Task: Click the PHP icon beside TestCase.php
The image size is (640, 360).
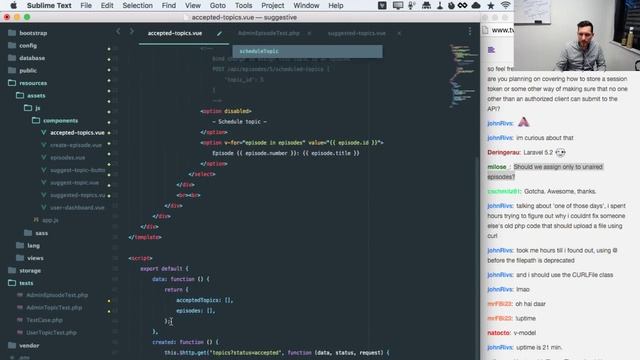Action: [20, 320]
